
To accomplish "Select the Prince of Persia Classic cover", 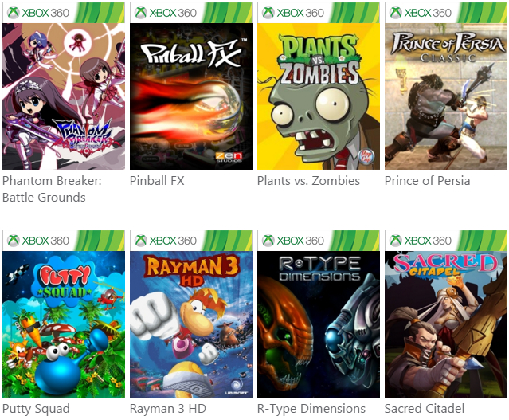I will (x=446, y=96).
